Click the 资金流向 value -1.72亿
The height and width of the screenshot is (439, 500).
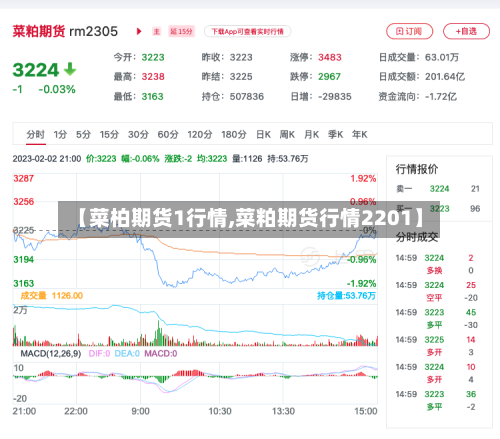click(441, 97)
